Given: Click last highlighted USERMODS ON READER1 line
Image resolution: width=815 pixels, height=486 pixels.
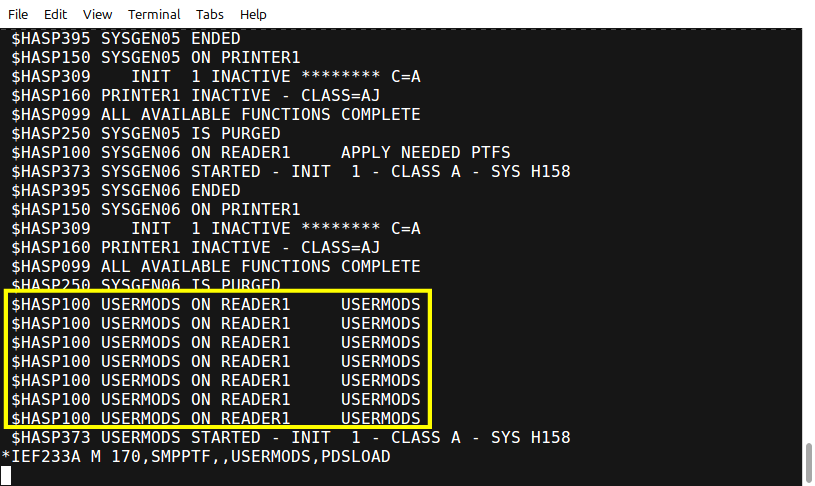Looking at the screenshot, I should (x=216, y=418).
